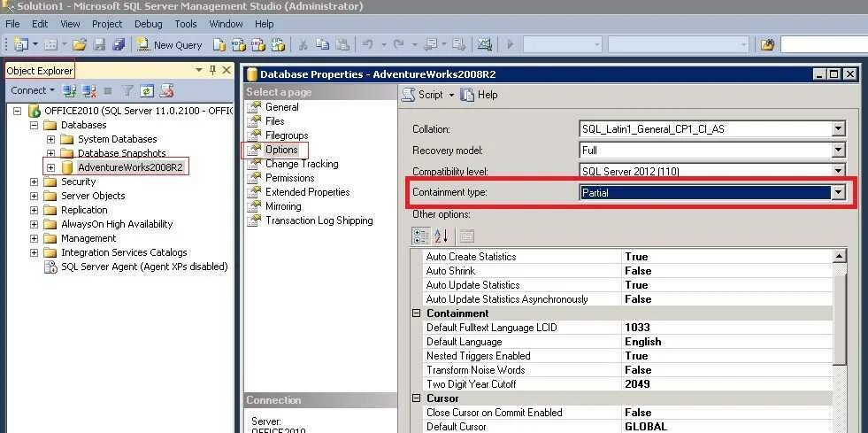The image size is (868, 433).
Task: Open the Collation dropdown
Action: coord(838,129)
